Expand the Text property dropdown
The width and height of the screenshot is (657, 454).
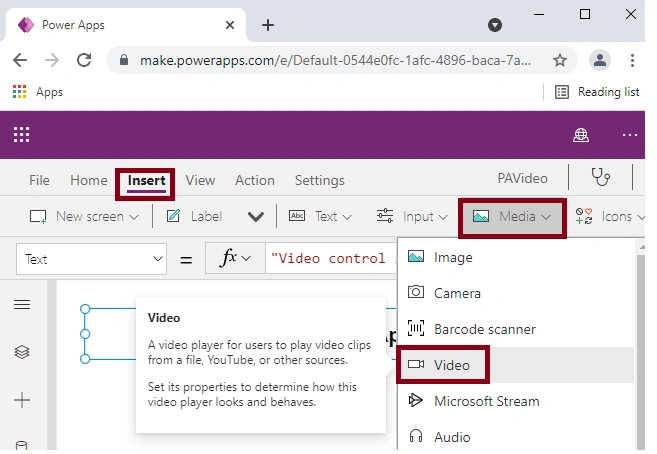click(x=91, y=259)
